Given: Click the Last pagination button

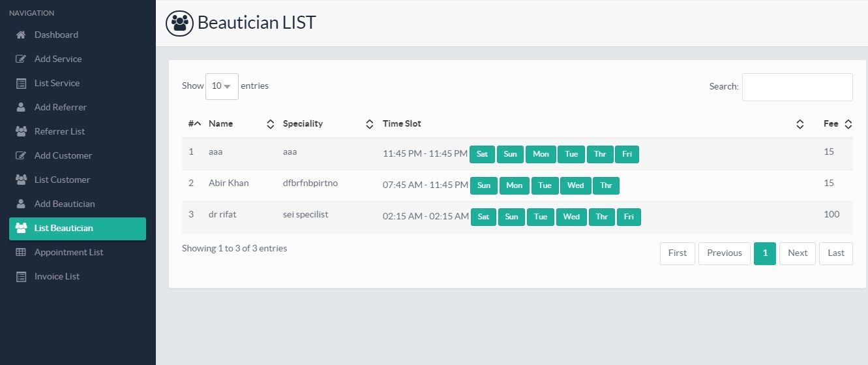Looking at the screenshot, I should pos(836,253).
